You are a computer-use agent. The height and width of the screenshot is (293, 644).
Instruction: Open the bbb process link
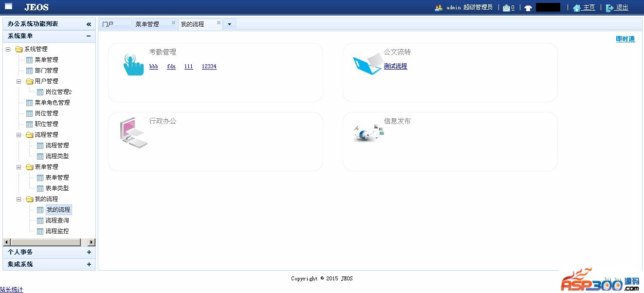click(154, 67)
